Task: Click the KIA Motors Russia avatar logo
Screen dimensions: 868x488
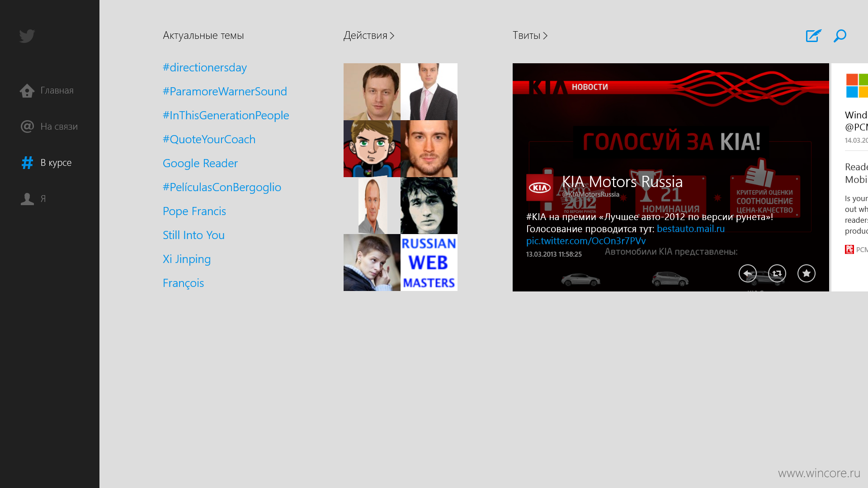Action: 540,188
